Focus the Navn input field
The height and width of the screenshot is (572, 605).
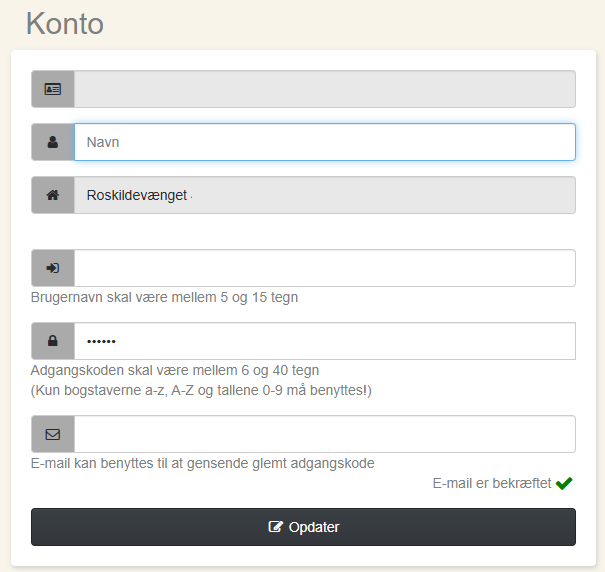click(324, 142)
